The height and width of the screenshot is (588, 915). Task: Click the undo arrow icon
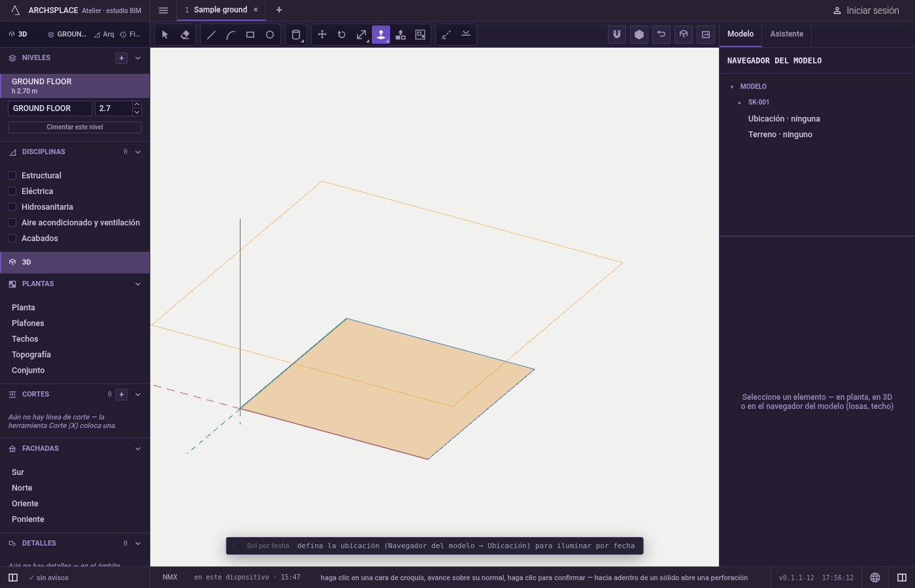click(661, 35)
